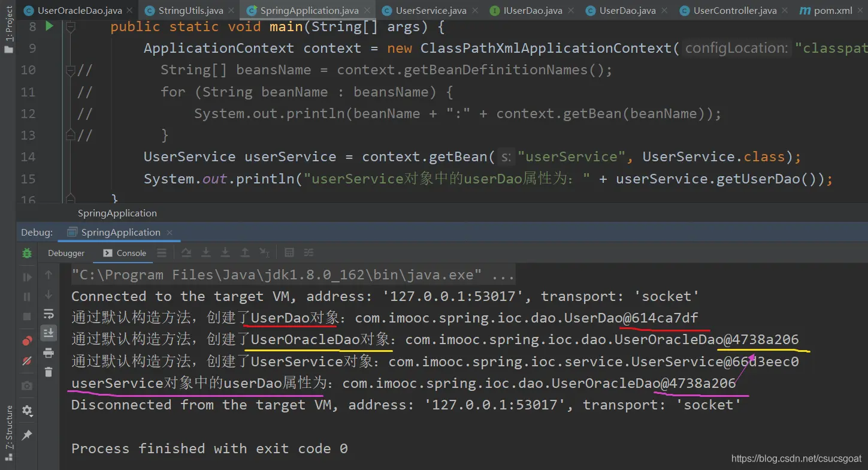Toggle scroll to end of console

(49, 333)
